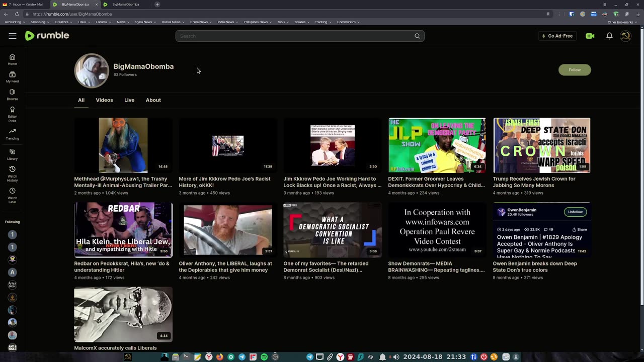Launch Firefox from the taskbar
This screenshot has width=644, height=362.
(x=220, y=357)
